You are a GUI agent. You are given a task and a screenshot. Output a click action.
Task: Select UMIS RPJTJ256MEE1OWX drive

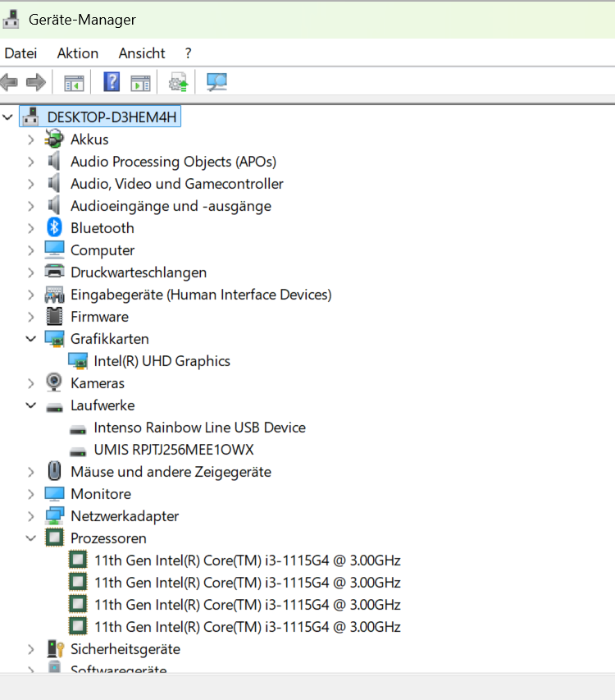pos(174,450)
